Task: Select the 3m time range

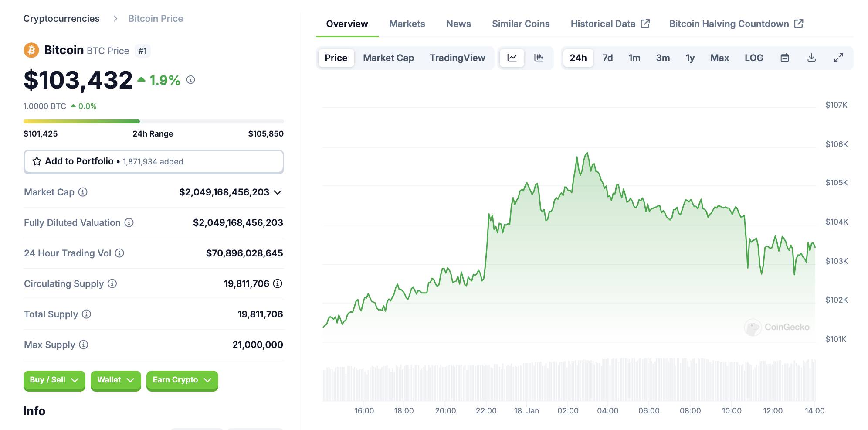Action: [663, 58]
